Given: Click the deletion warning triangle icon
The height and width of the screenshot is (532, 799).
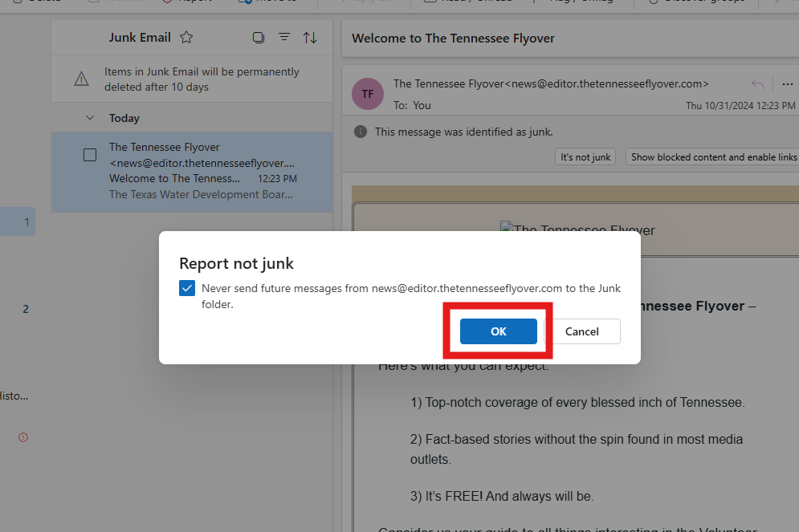Looking at the screenshot, I should tap(82, 79).
